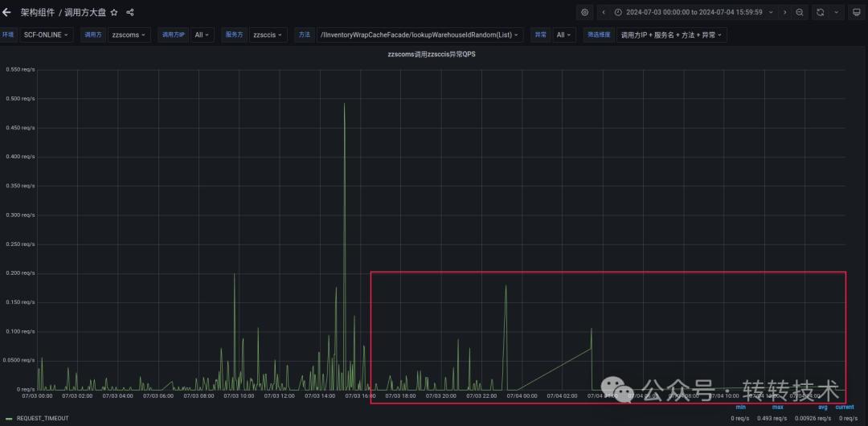868x426 pixels.
Task: Open the exception All dropdown
Action: click(x=564, y=35)
